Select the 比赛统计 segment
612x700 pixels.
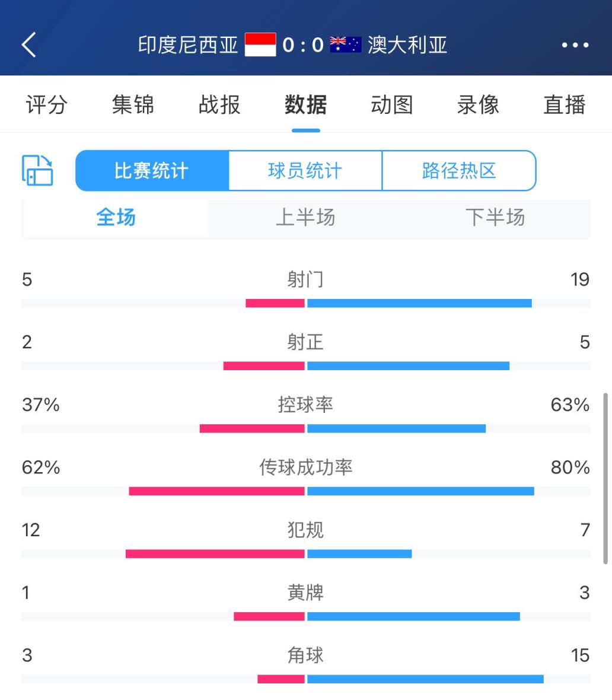152,171
